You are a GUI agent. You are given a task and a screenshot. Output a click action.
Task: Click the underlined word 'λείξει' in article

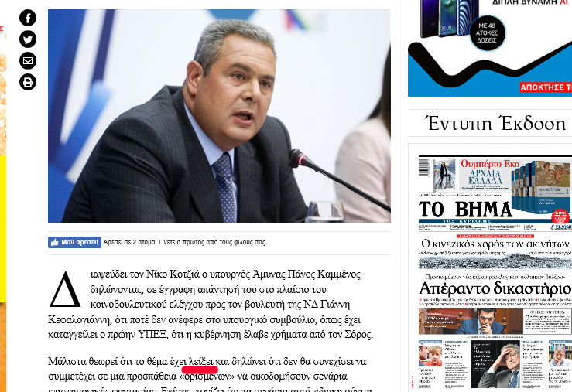201,362
